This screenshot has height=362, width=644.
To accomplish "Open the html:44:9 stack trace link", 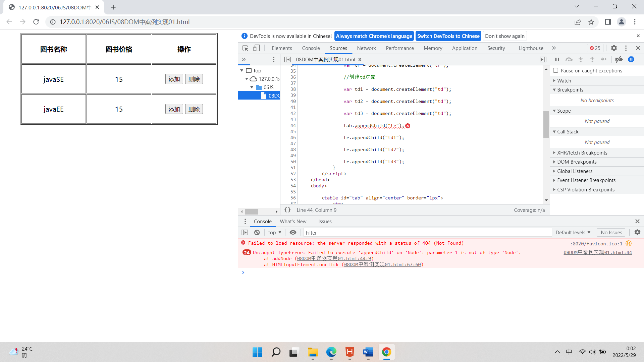I will 334,258.
